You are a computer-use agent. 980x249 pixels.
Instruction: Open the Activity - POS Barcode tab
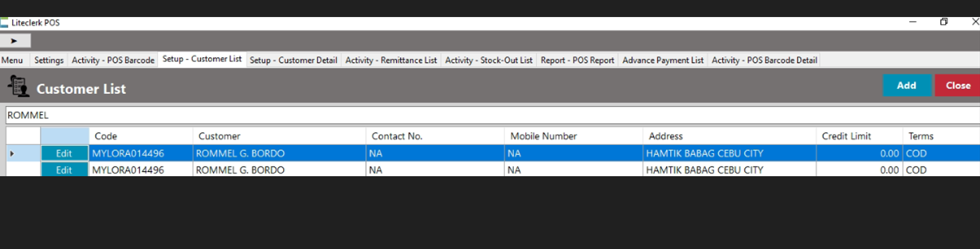113,60
